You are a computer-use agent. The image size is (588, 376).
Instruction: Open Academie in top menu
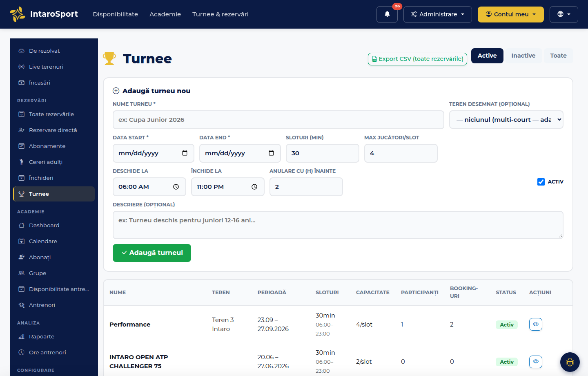(x=165, y=14)
